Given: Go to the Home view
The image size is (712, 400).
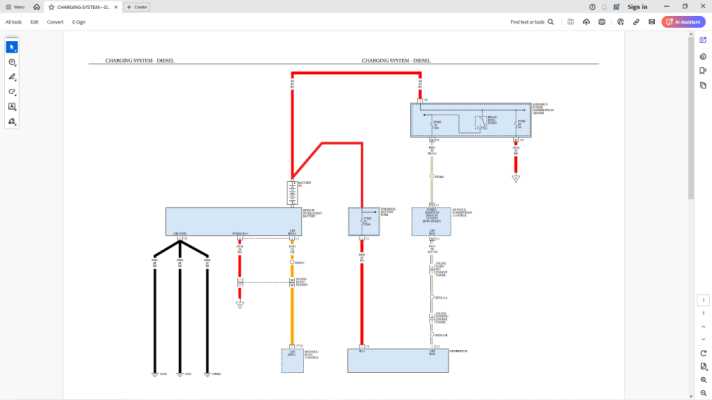Looking at the screenshot, I should pos(36,7).
